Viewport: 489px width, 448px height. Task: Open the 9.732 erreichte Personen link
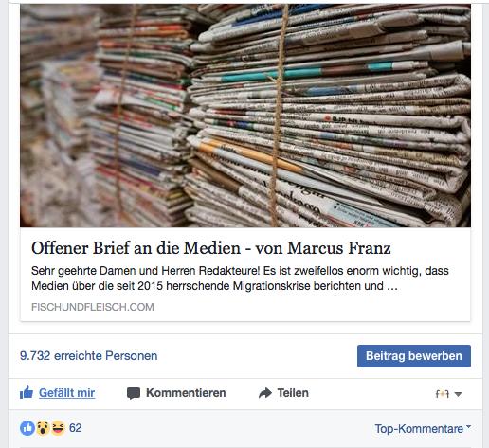[88, 356]
